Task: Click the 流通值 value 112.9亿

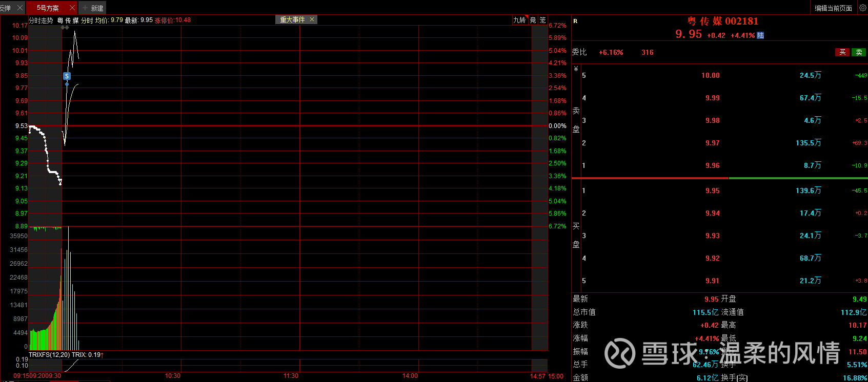Action: (x=854, y=312)
